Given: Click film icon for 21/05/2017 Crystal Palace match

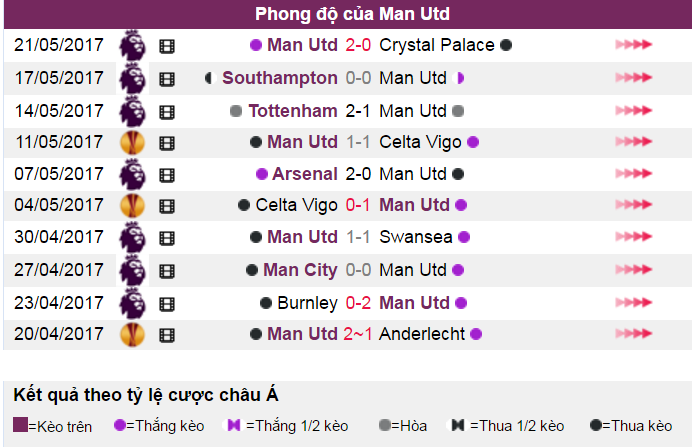Looking at the screenshot, I should coord(167,46).
